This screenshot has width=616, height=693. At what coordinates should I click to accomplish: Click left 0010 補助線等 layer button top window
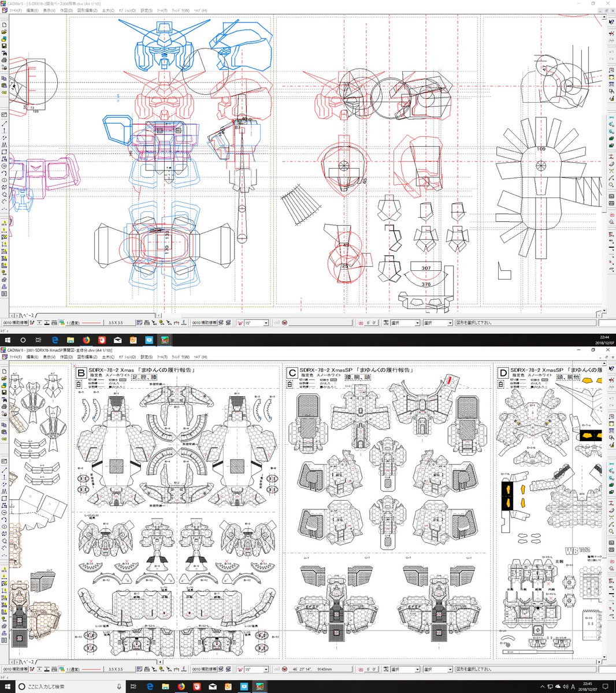pyautogui.click(x=16, y=323)
